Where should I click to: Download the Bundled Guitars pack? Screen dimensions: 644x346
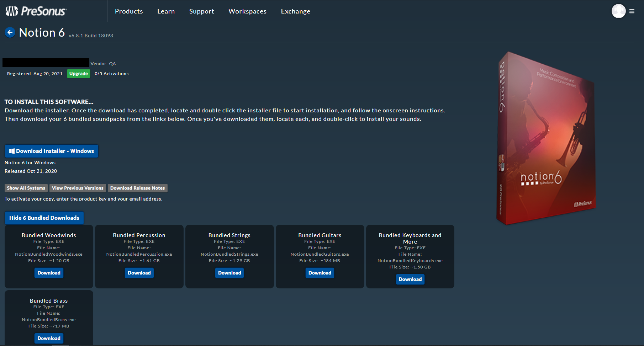[x=320, y=273]
